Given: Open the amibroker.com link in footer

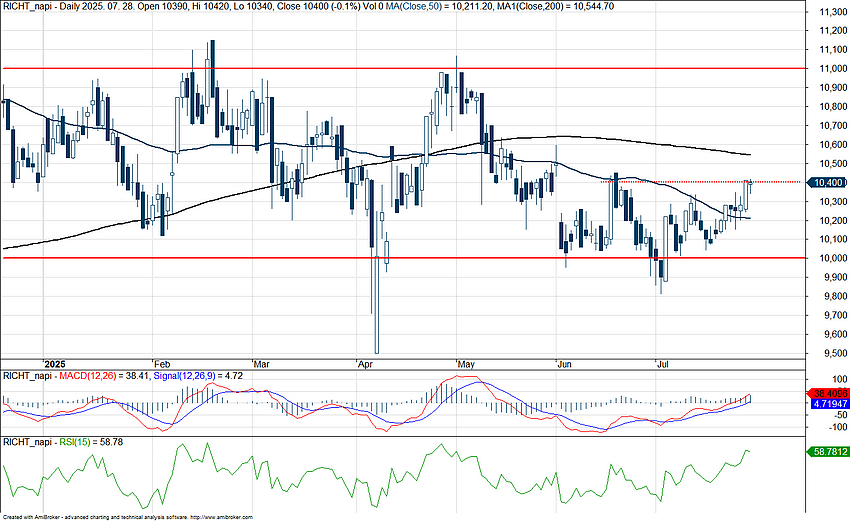Looking at the screenshot, I should 222,517.
